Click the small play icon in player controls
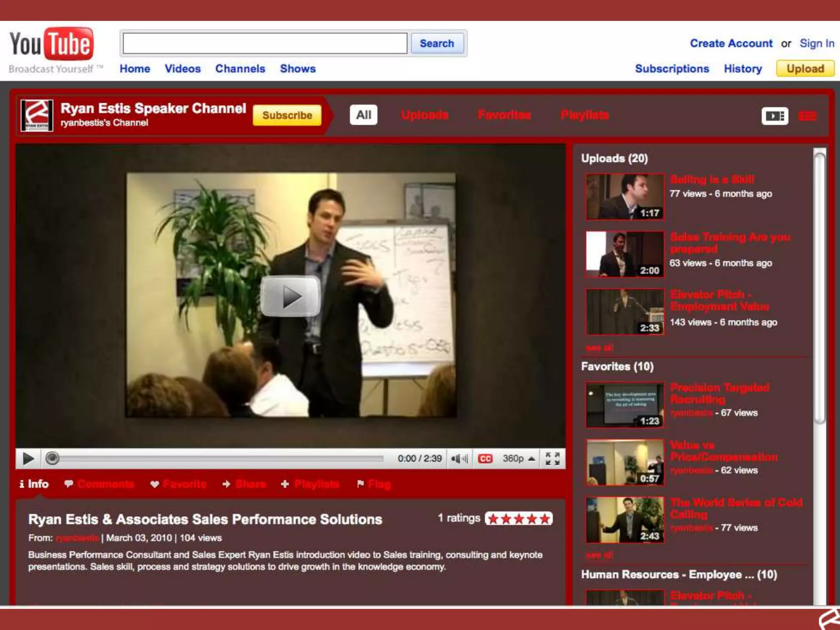 (x=28, y=458)
